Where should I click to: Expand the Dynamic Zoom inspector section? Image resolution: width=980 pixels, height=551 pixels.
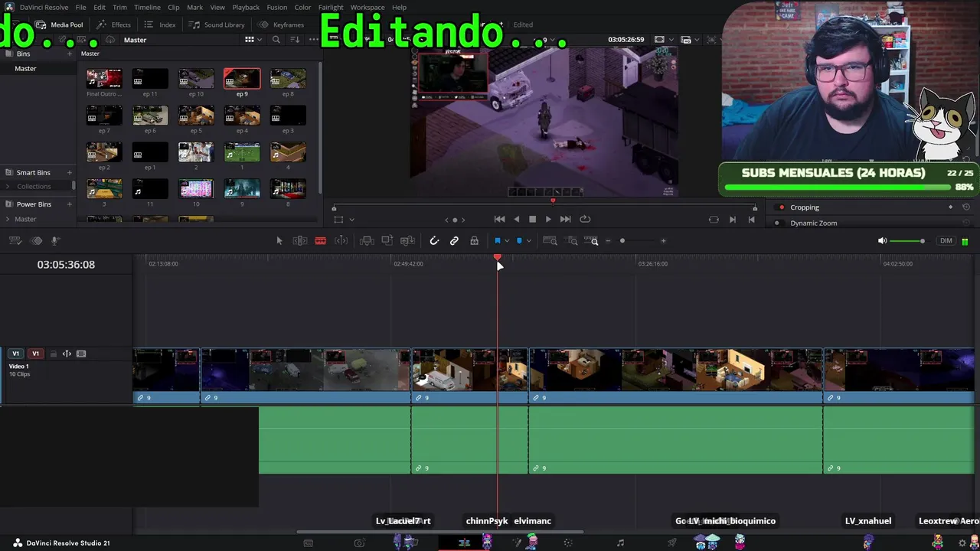tap(813, 223)
